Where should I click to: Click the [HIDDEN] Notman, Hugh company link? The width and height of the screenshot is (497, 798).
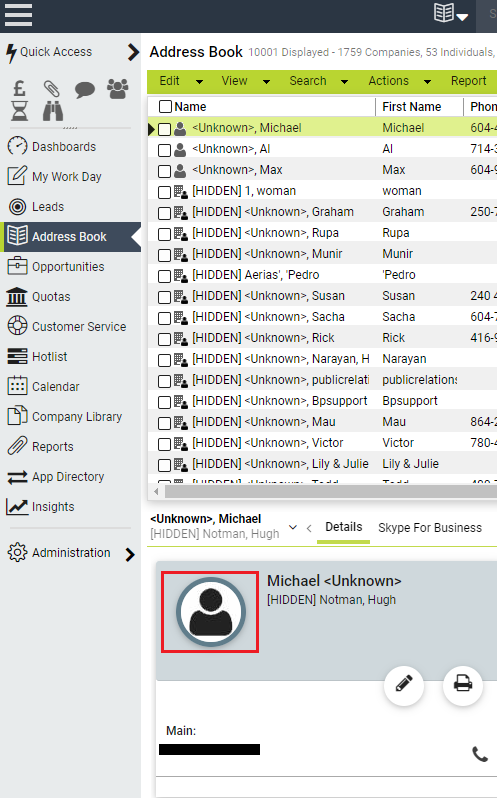(x=331, y=600)
